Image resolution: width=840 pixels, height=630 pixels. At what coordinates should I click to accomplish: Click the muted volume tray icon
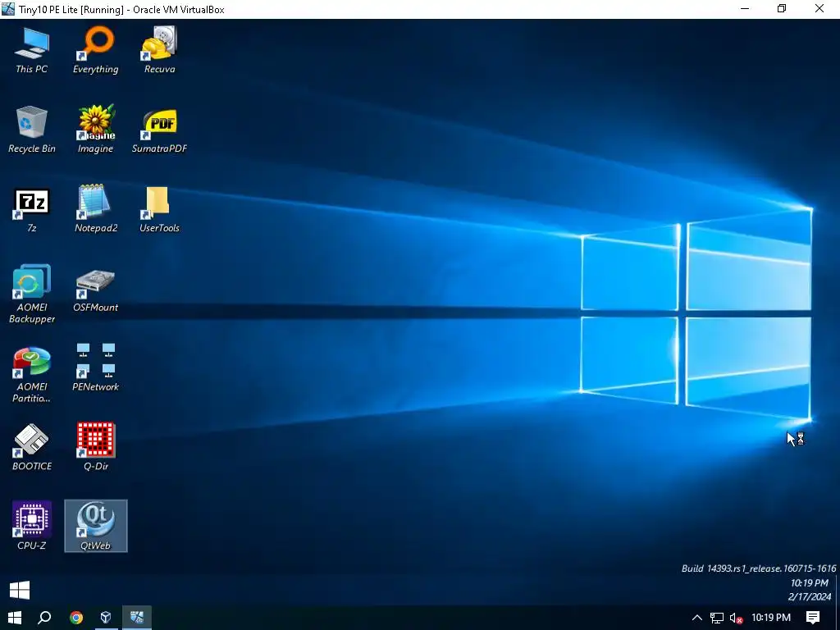point(736,618)
